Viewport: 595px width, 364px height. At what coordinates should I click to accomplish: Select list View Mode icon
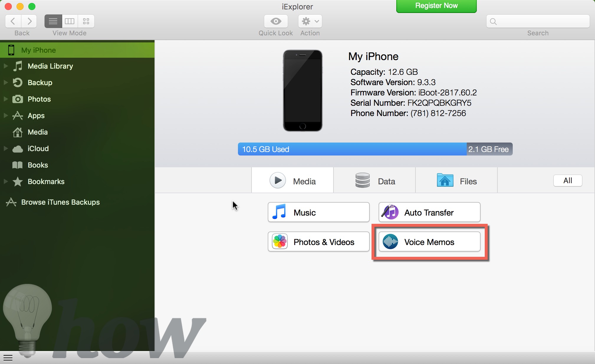(x=52, y=20)
